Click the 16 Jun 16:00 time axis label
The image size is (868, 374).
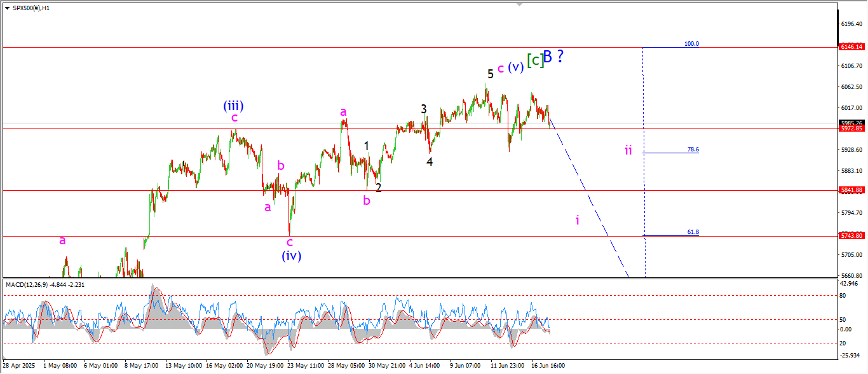(548, 366)
